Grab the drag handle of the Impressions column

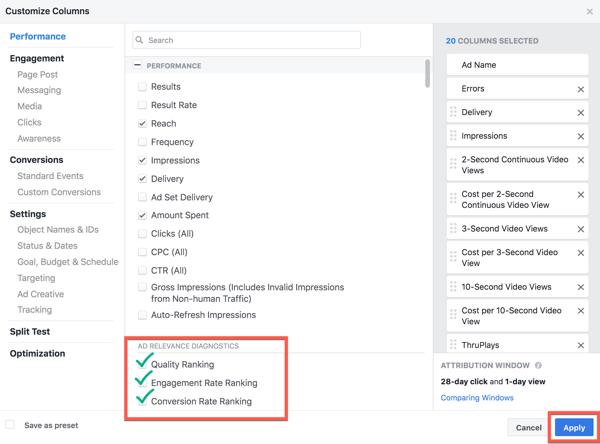(453, 135)
